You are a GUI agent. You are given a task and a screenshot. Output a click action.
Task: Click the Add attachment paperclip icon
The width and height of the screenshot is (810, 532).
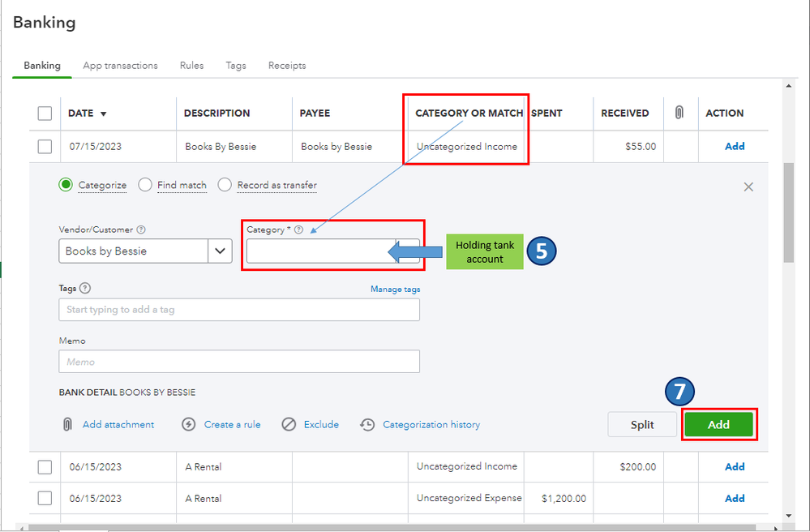click(67, 424)
